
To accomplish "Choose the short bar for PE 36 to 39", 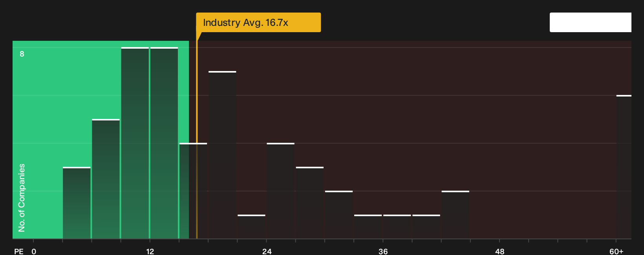I will pyautogui.click(x=397, y=227).
